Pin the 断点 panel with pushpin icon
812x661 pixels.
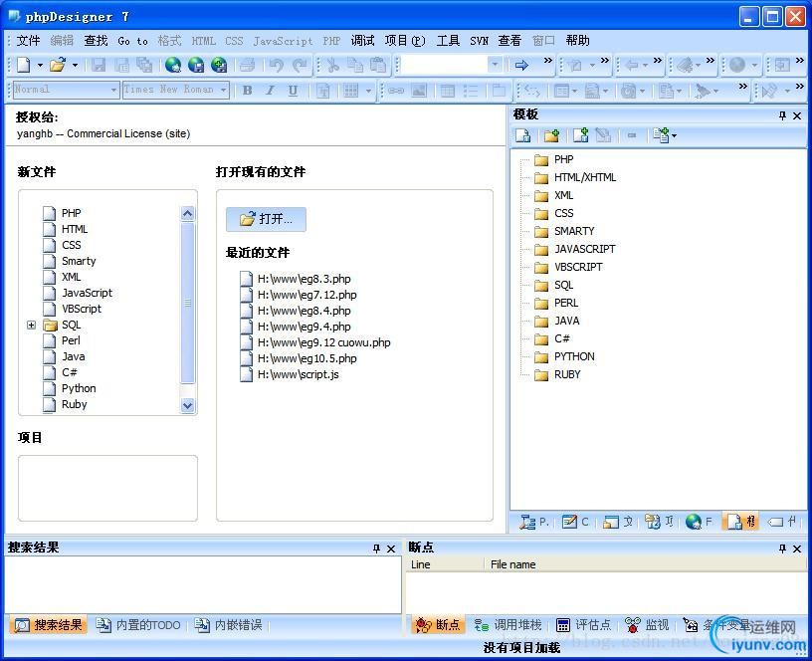click(782, 549)
